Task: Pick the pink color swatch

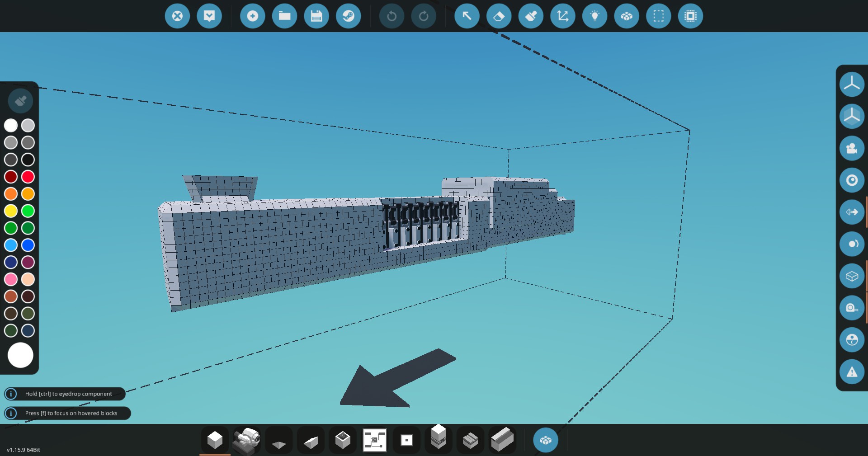Action: coord(11,279)
